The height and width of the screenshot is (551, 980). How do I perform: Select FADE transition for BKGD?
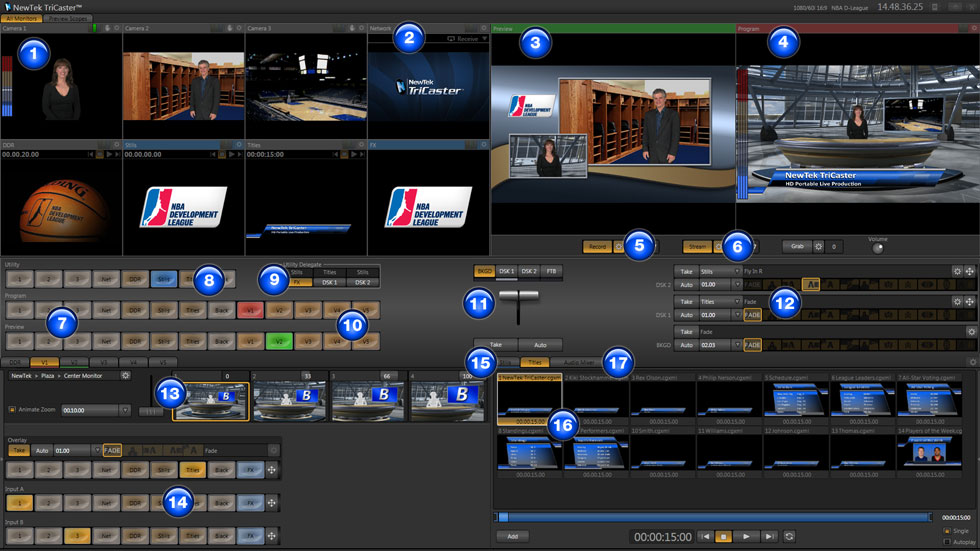tap(752, 345)
